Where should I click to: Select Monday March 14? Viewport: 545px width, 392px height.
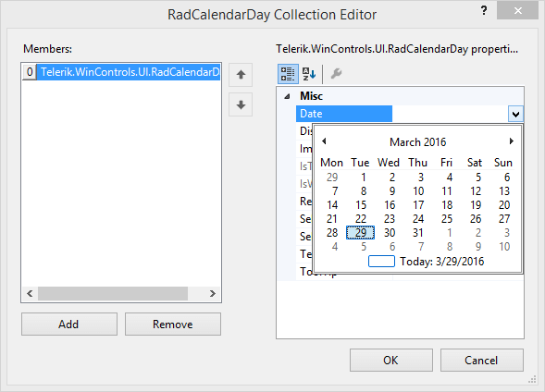point(332,205)
